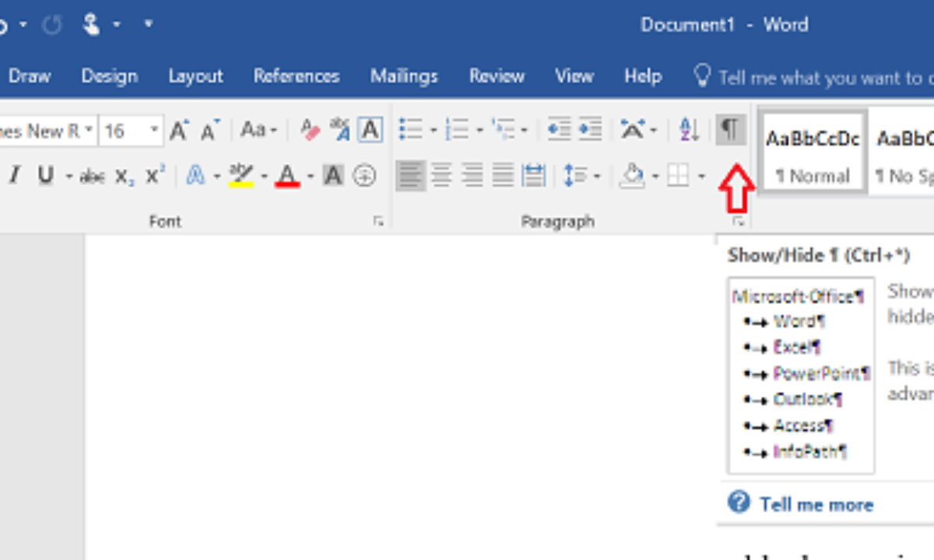Screen dimensions: 934x560
Task: Click the Tell me more link
Action: coord(816,505)
